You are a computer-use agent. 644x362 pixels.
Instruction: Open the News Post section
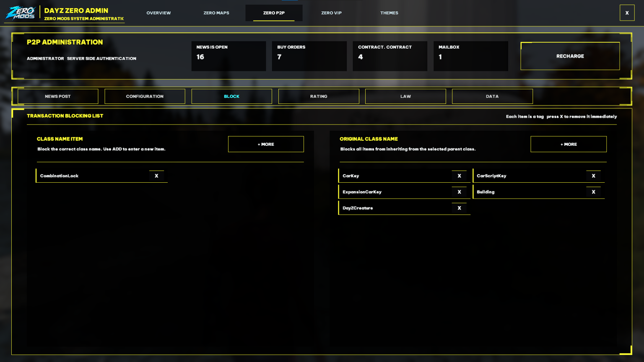(58, 96)
